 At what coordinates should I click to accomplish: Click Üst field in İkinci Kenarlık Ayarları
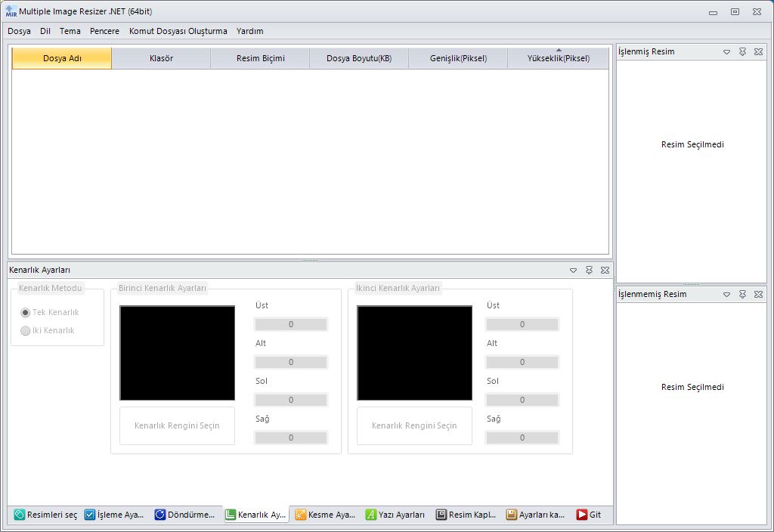click(x=522, y=324)
